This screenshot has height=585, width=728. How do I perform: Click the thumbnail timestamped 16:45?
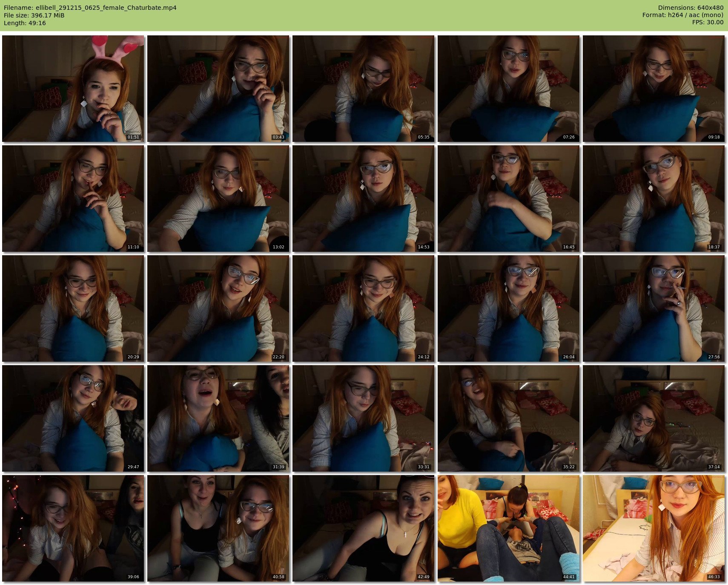pyautogui.click(x=509, y=199)
